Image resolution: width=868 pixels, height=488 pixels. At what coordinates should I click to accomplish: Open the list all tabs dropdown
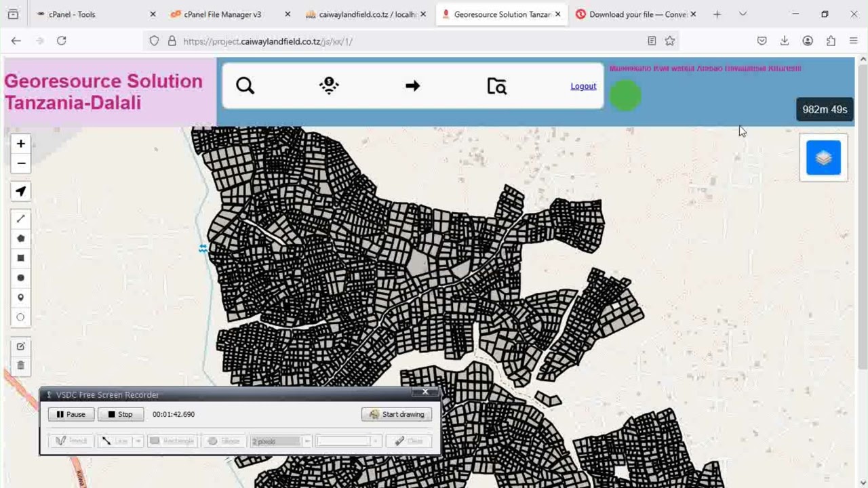(743, 14)
